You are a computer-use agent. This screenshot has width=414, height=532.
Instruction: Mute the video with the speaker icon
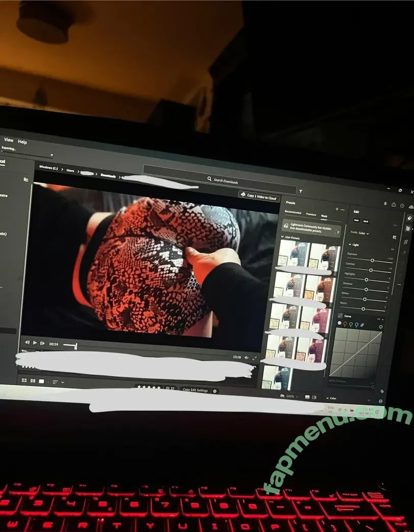click(x=246, y=358)
